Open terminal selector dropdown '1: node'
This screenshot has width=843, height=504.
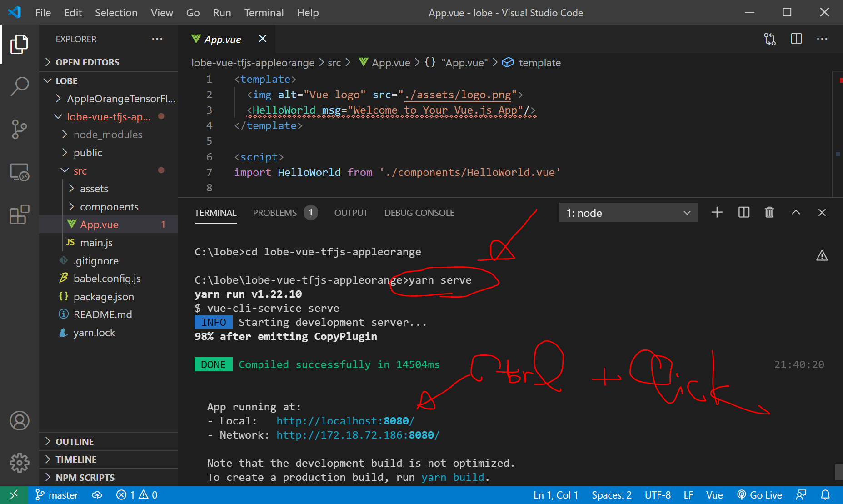click(628, 213)
